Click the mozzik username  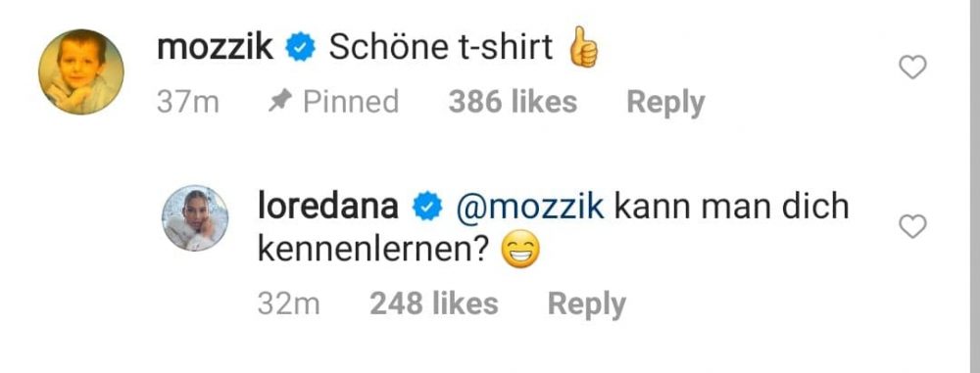click(215, 48)
